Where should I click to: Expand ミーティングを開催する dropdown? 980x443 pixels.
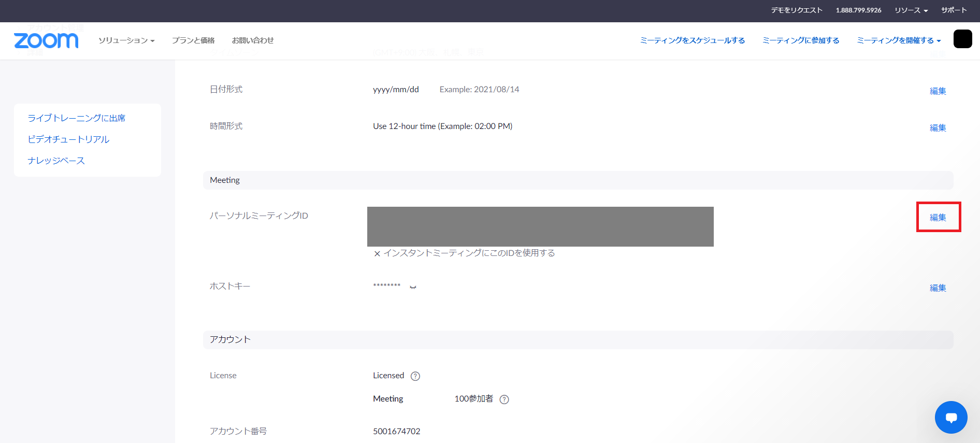pyautogui.click(x=898, y=40)
